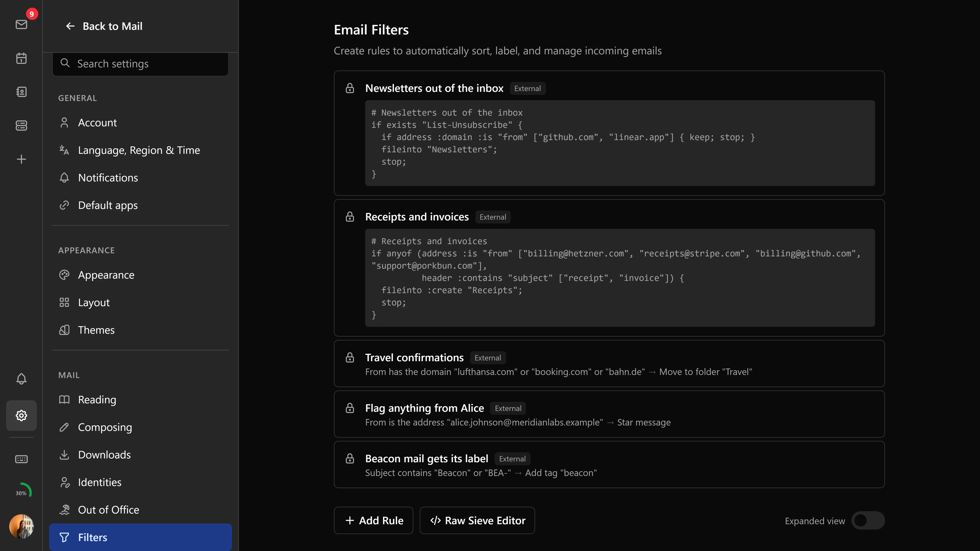
Task: Click the Add Rule button
Action: tap(373, 521)
